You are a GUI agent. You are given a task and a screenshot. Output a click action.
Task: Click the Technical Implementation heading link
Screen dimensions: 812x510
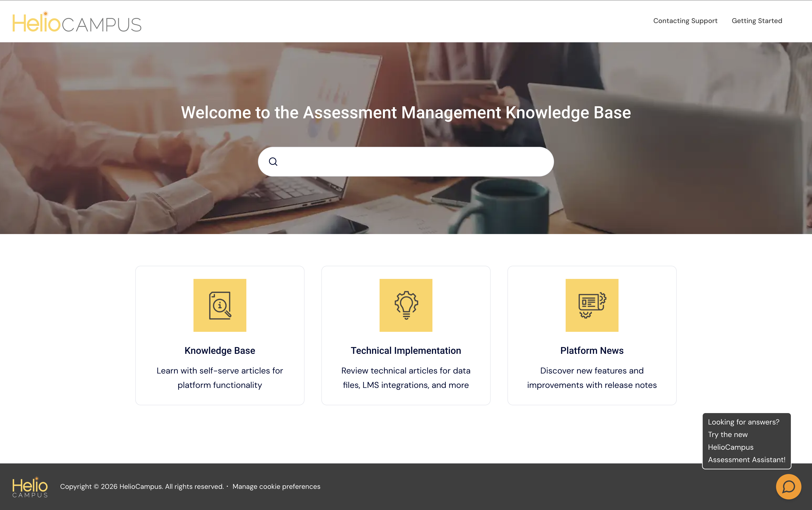click(x=406, y=350)
